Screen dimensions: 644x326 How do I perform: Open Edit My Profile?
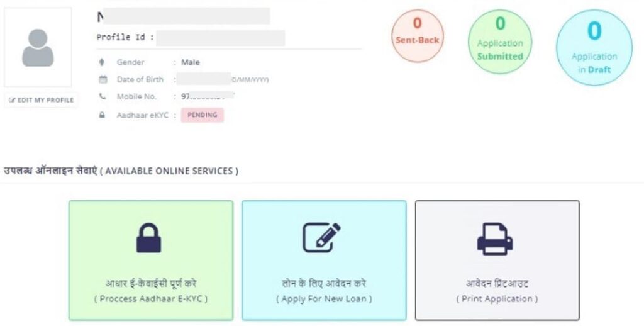click(42, 100)
